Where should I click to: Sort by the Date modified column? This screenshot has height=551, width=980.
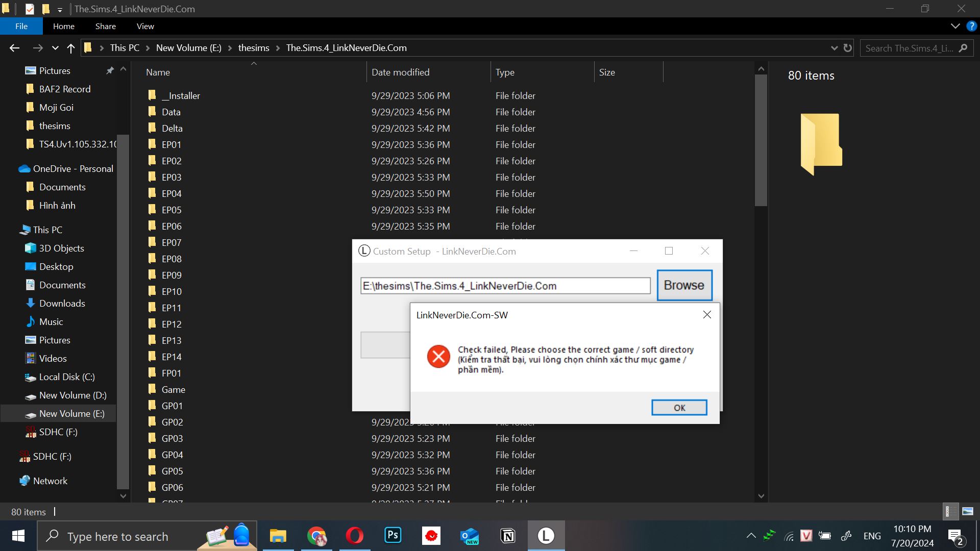point(400,72)
